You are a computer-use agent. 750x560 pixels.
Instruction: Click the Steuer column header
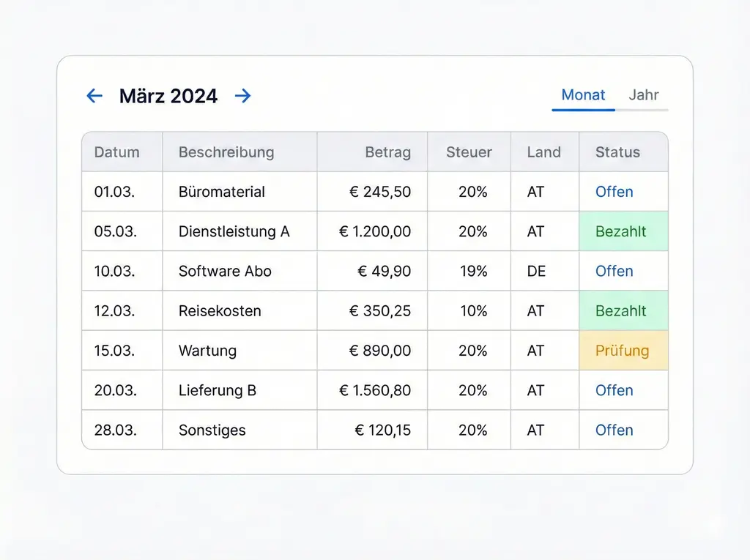point(469,152)
